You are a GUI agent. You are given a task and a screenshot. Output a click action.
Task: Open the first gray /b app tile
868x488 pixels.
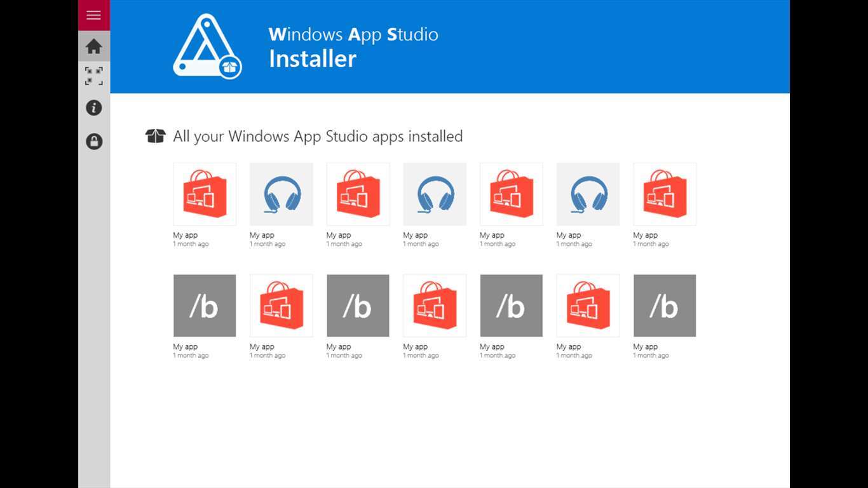tap(205, 306)
